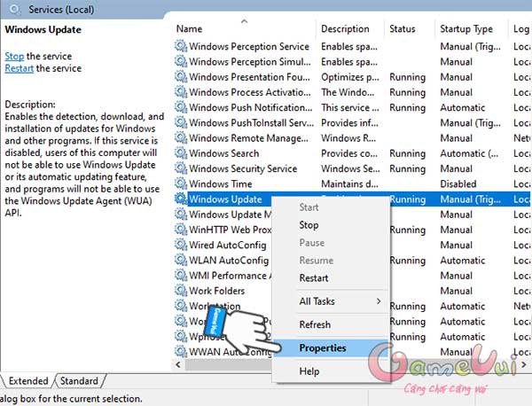The width and height of the screenshot is (532, 406).
Task: Click 'Maintains d...' description of Windows Time
Action: (349, 183)
